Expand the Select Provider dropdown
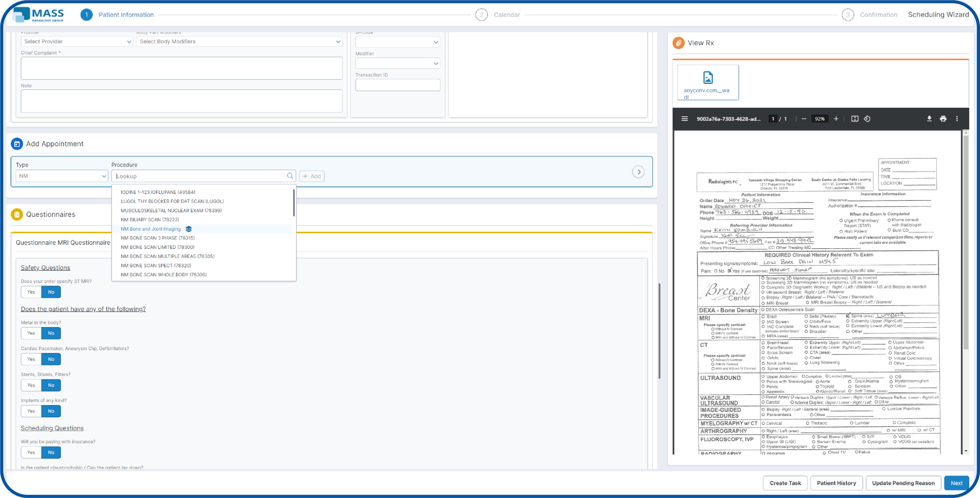 (77, 42)
